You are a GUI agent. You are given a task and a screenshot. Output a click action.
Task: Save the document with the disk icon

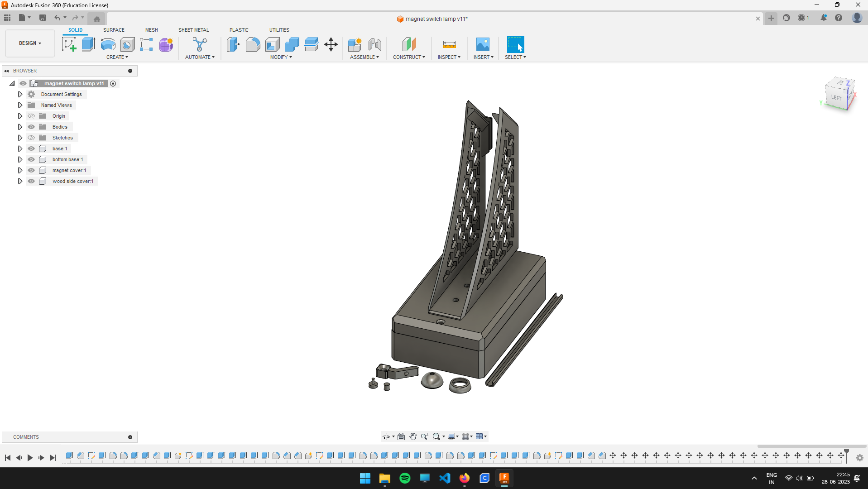tap(43, 18)
